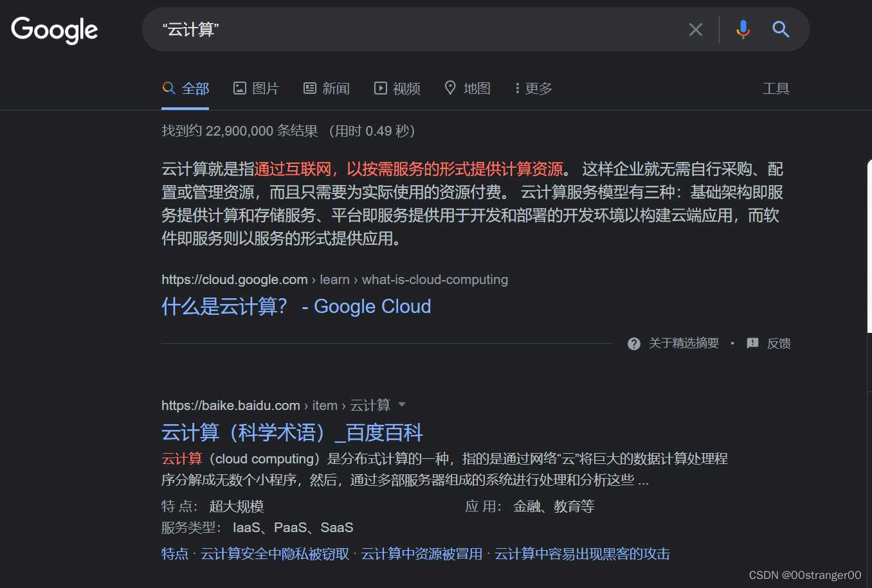
Task: Click the question mark icon by 关于精选摘要
Action: coord(634,344)
